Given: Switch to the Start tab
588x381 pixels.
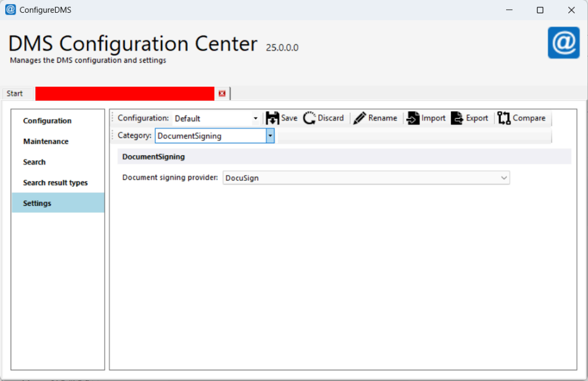Looking at the screenshot, I should coord(15,94).
